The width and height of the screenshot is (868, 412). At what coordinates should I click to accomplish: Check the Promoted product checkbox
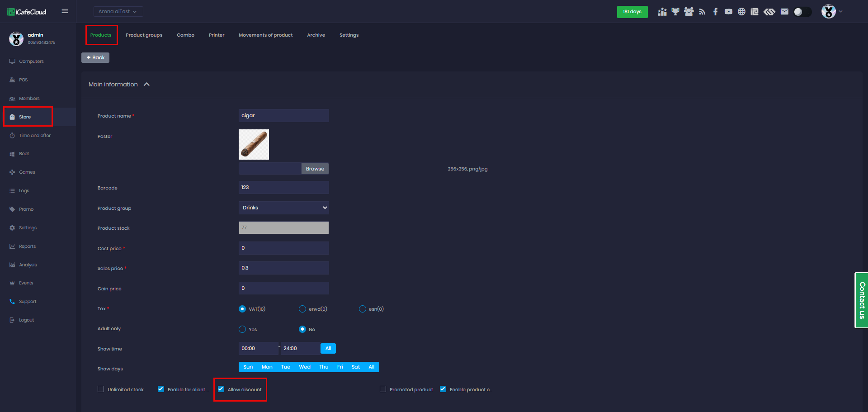(x=383, y=389)
